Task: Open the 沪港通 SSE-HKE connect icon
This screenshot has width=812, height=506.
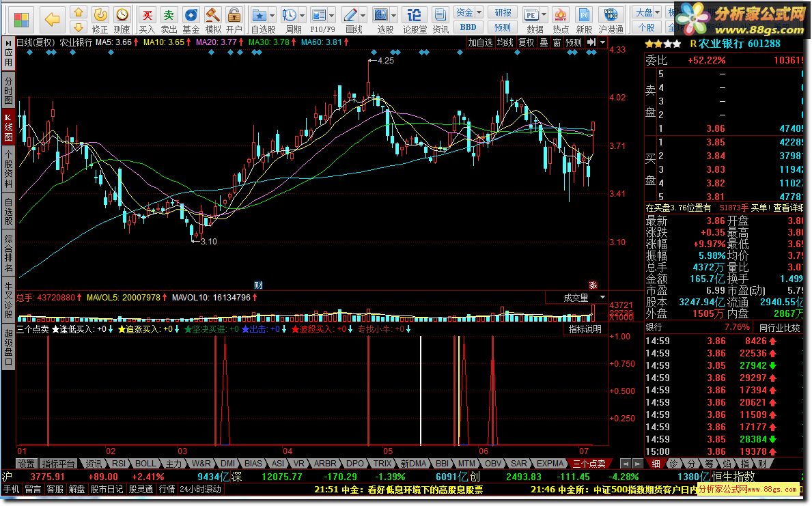Action: tap(611, 20)
